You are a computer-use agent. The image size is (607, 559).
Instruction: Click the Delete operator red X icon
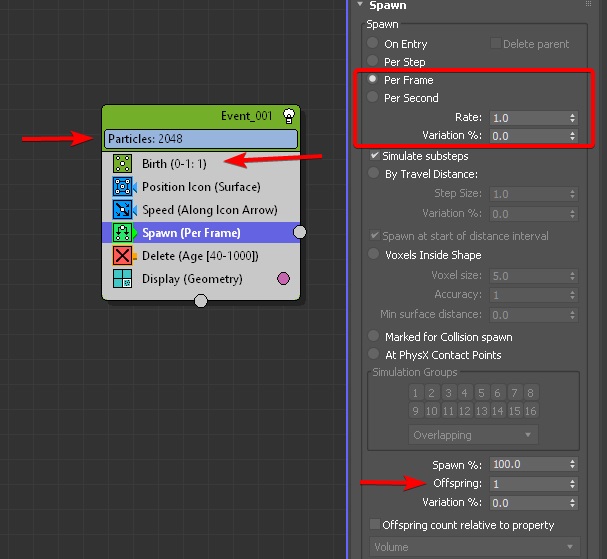[122, 255]
